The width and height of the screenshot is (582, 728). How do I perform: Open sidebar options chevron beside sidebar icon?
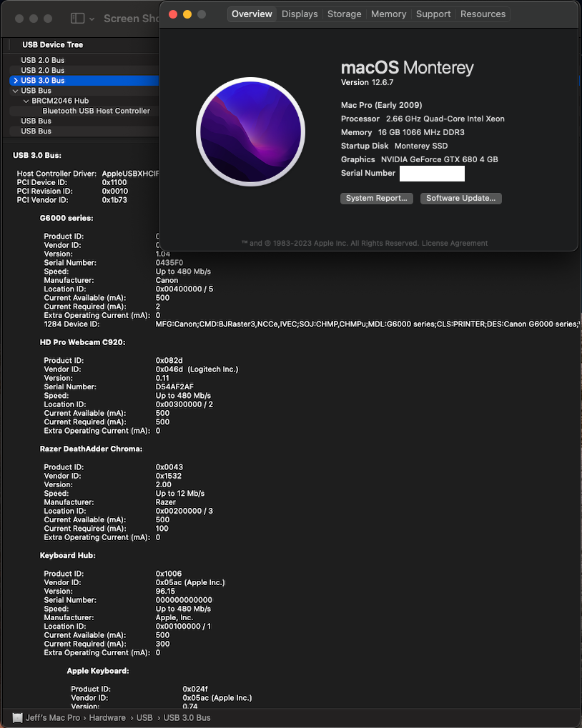[92, 19]
